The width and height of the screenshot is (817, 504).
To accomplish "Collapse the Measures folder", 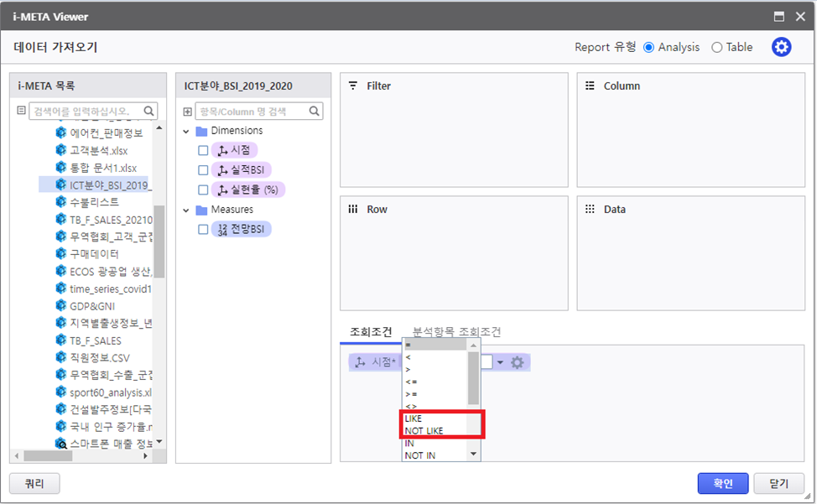I will pos(186,210).
